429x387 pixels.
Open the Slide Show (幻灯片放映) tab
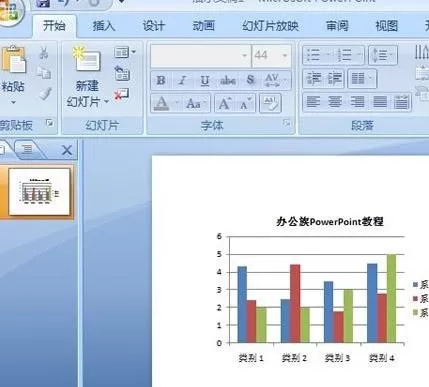click(x=270, y=26)
